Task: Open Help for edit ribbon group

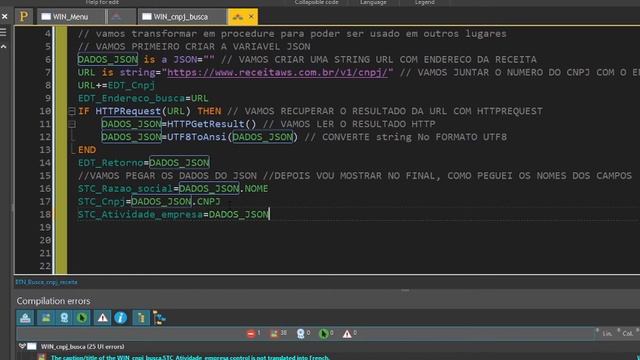Action: (x=102, y=2)
